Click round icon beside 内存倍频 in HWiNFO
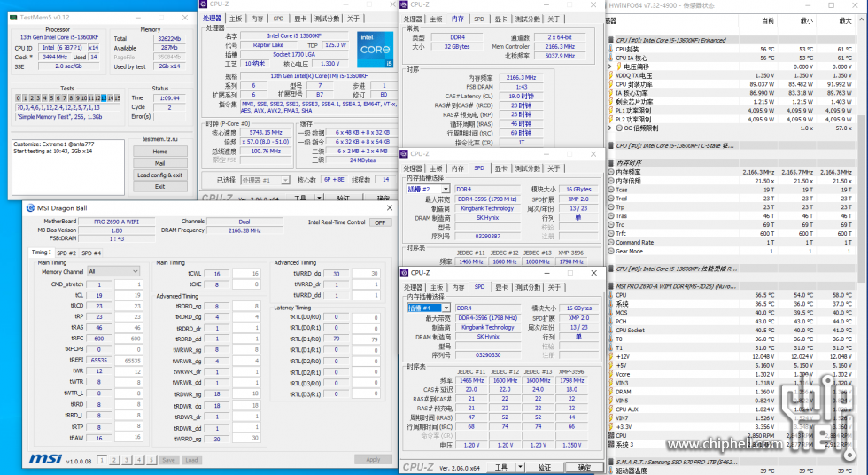 point(610,181)
